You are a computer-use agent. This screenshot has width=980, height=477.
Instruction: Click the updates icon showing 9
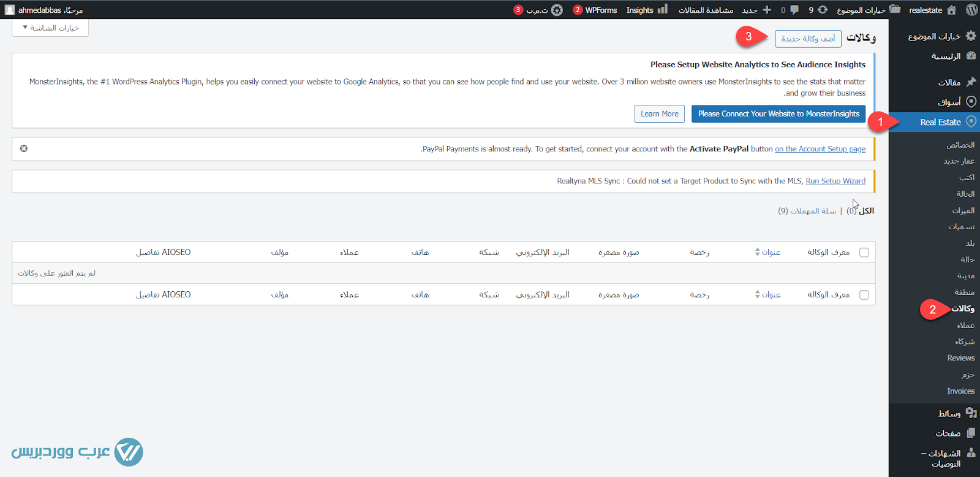(x=822, y=10)
